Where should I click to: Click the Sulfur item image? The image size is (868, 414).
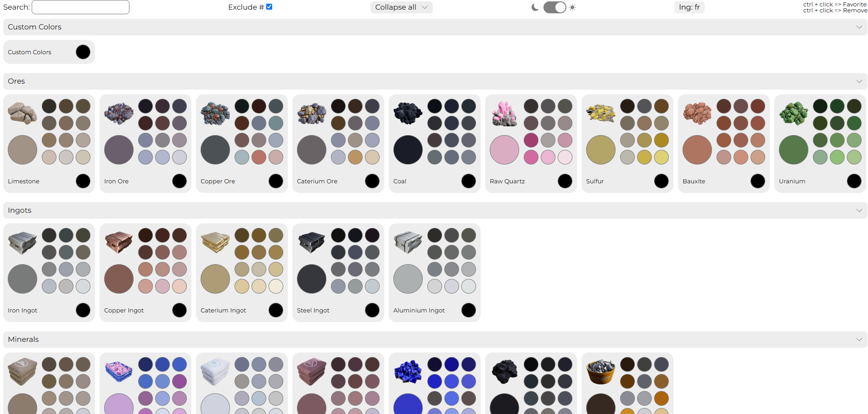coord(601,114)
